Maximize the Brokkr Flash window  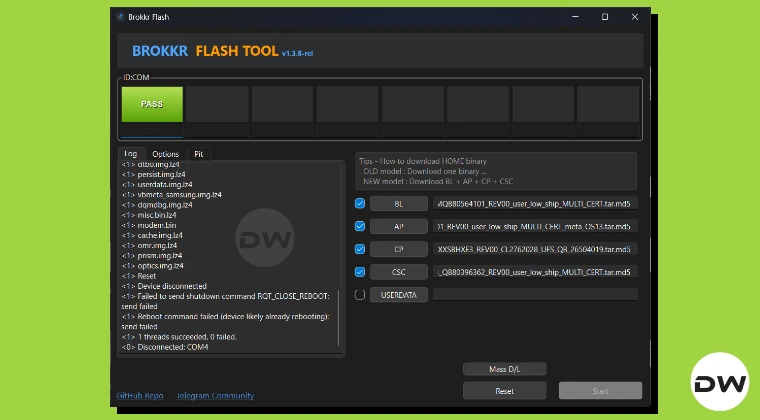605,17
